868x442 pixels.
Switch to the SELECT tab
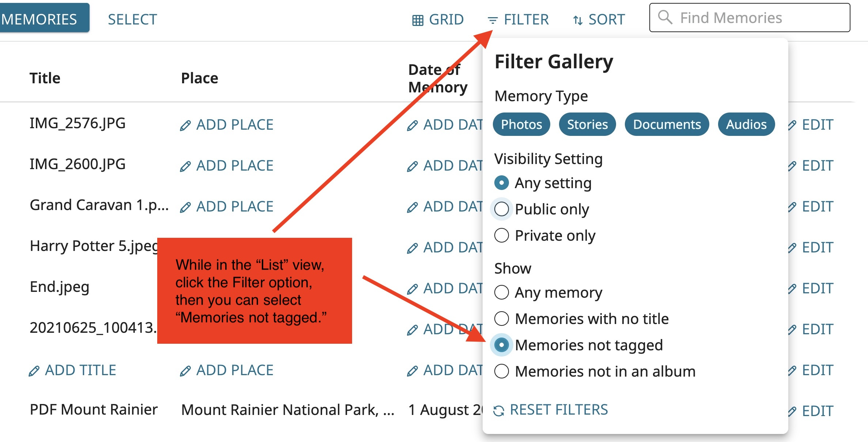132,19
